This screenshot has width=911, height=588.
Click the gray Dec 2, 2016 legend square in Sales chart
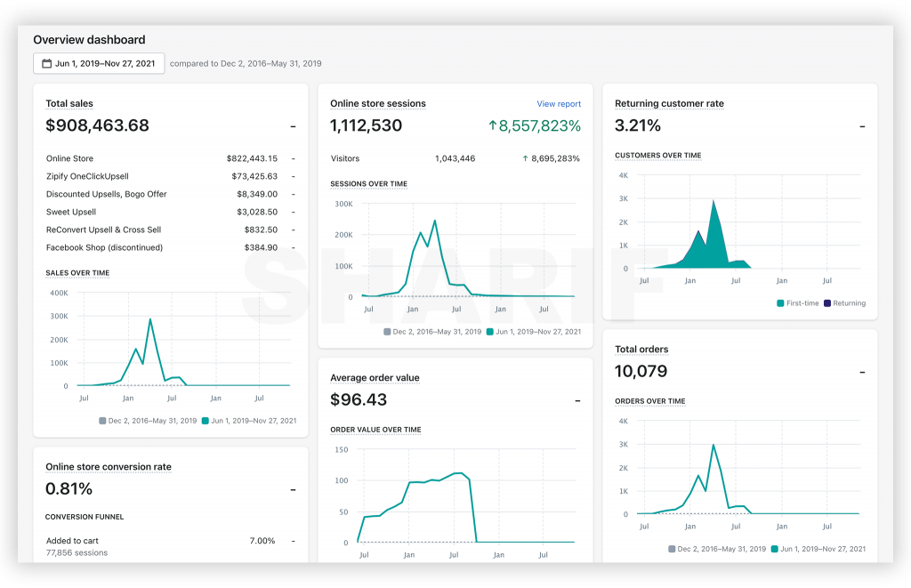point(102,421)
